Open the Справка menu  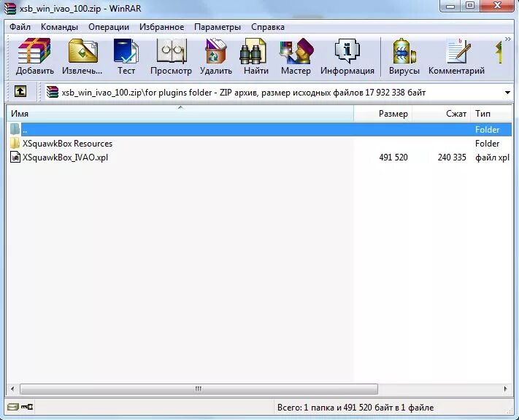(268, 27)
